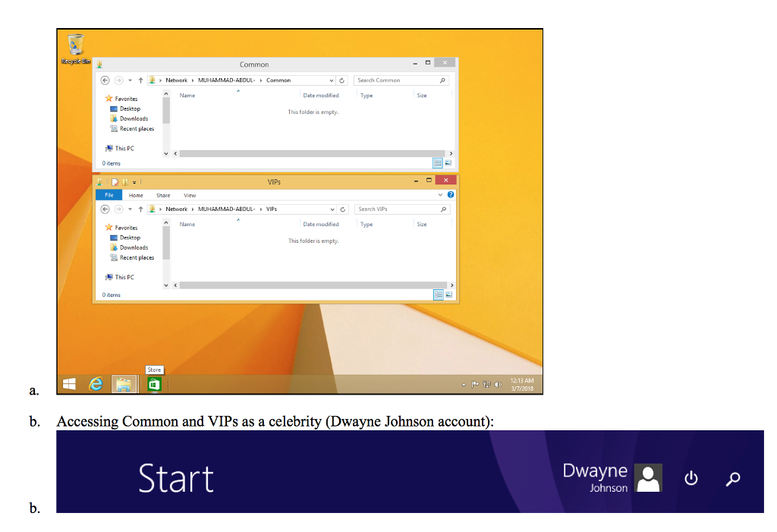777x532 pixels.
Task: Go back using the Back button in VIPs
Action: coord(105,209)
